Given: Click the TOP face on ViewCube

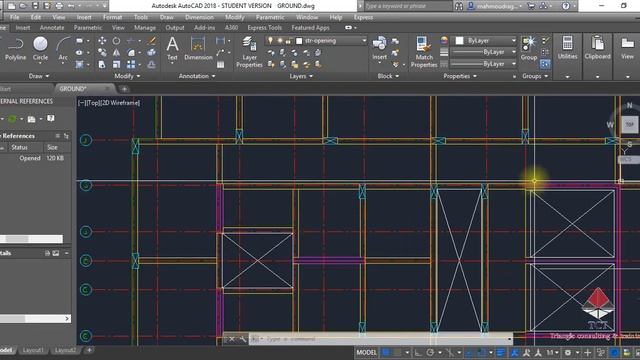Looking at the screenshot, I should pyautogui.click(x=629, y=124).
